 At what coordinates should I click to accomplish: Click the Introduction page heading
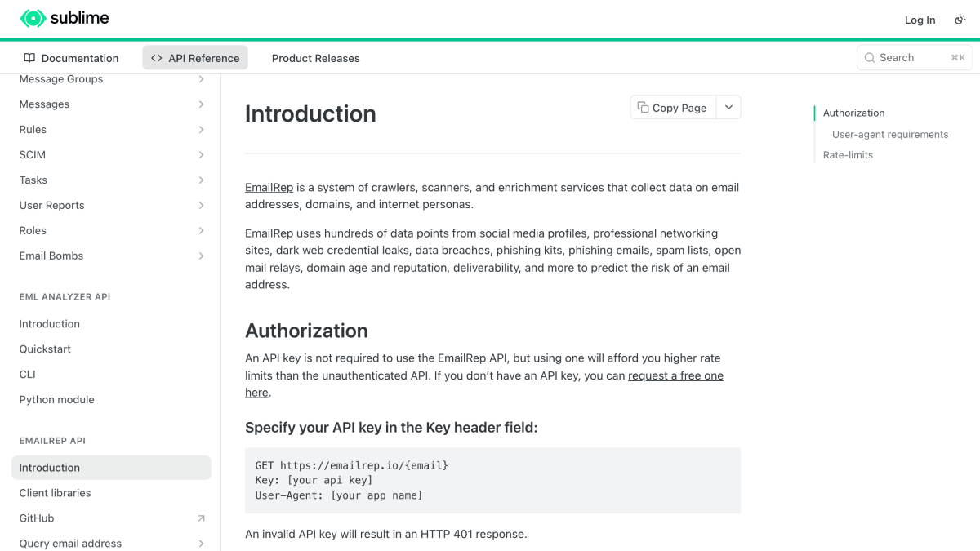pos(310,113)
